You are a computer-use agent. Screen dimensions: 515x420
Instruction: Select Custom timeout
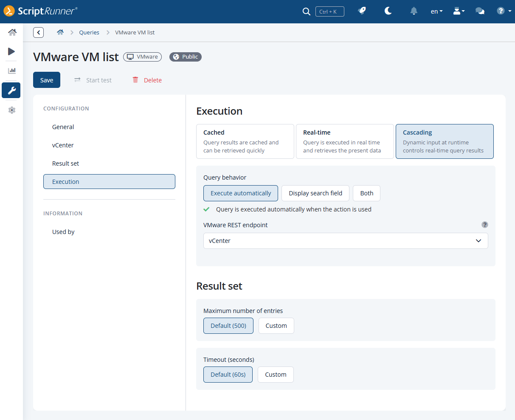(276, 375)
